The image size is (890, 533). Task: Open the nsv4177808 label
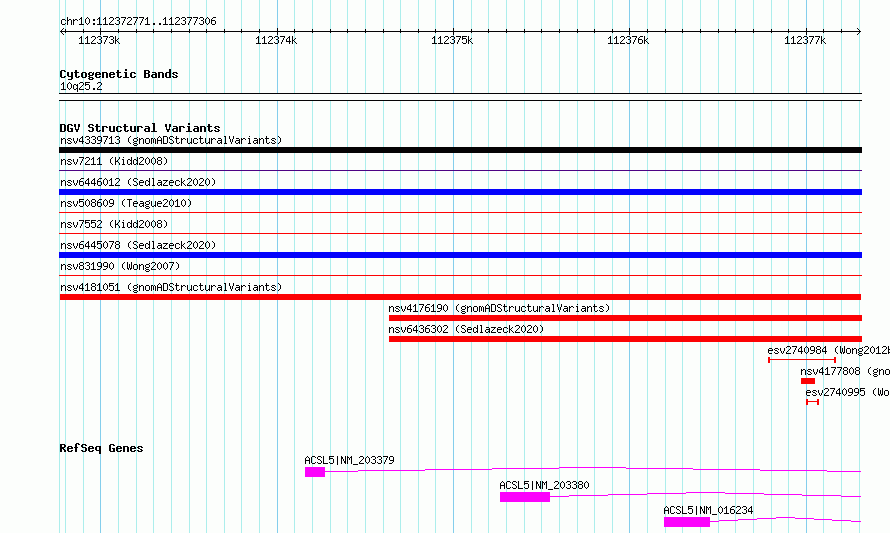pos(845,371)
